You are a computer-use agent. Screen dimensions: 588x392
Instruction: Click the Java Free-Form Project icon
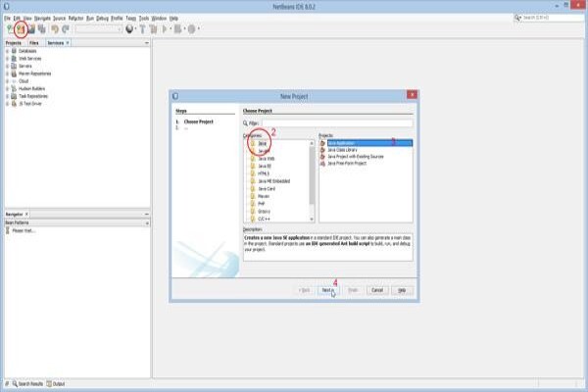322,164
